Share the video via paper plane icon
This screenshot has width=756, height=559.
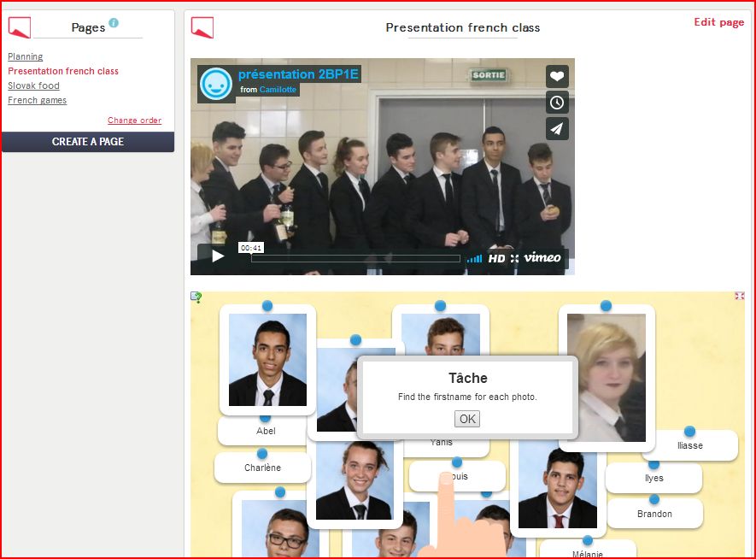click(x=557, y=128)
